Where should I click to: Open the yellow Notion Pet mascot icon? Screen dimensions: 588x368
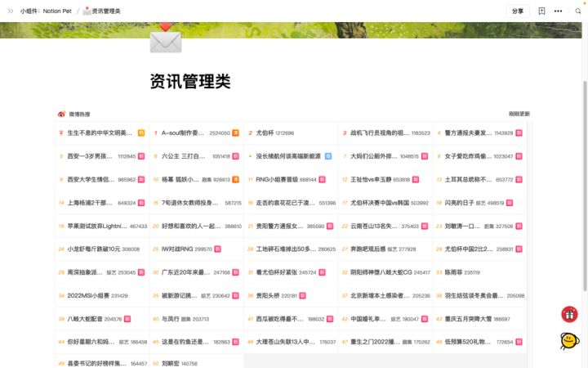coord(569,340)
